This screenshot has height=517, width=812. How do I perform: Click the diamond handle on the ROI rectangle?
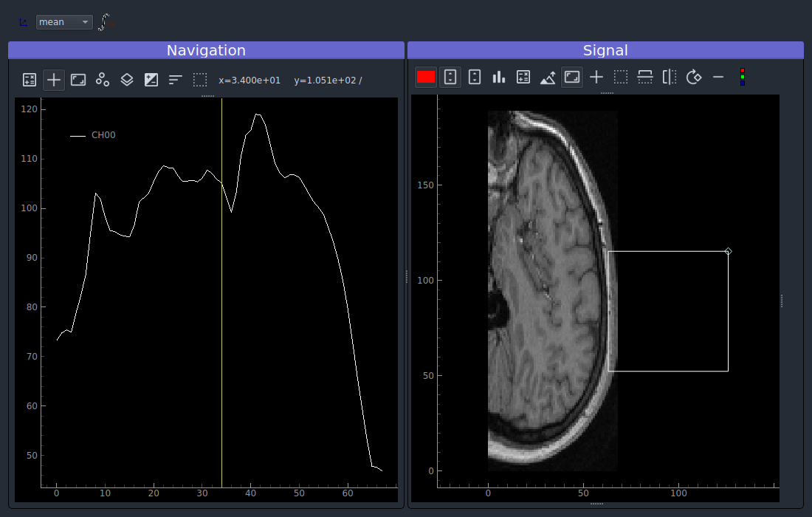pos(728,251)
